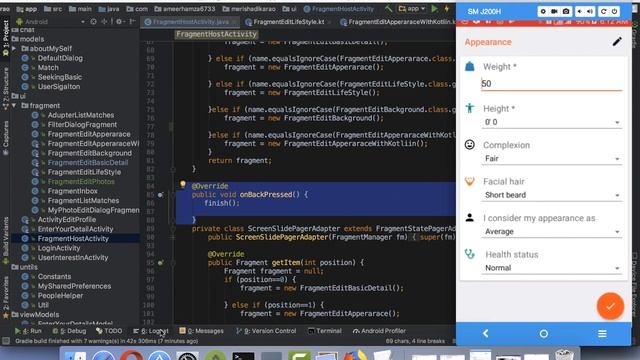Select FragmentEditPhotos in project tree
The height and width of the screenshot is (360, 640).
tap(81, 182)
